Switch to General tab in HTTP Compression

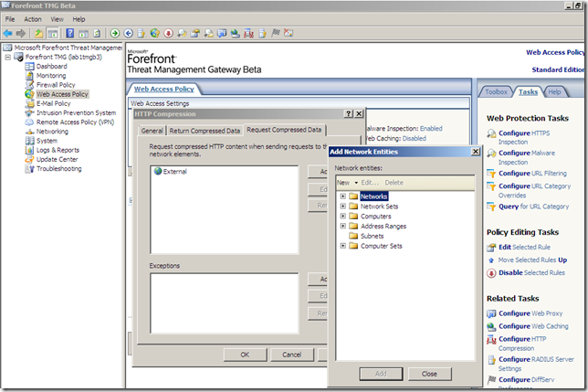pos(152,131)
